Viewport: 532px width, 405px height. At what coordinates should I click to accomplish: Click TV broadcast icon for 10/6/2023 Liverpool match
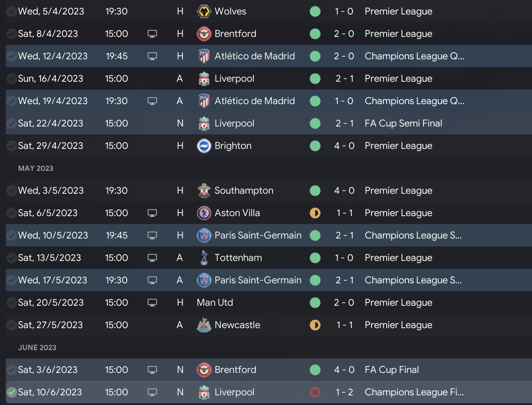click(152, 392)
